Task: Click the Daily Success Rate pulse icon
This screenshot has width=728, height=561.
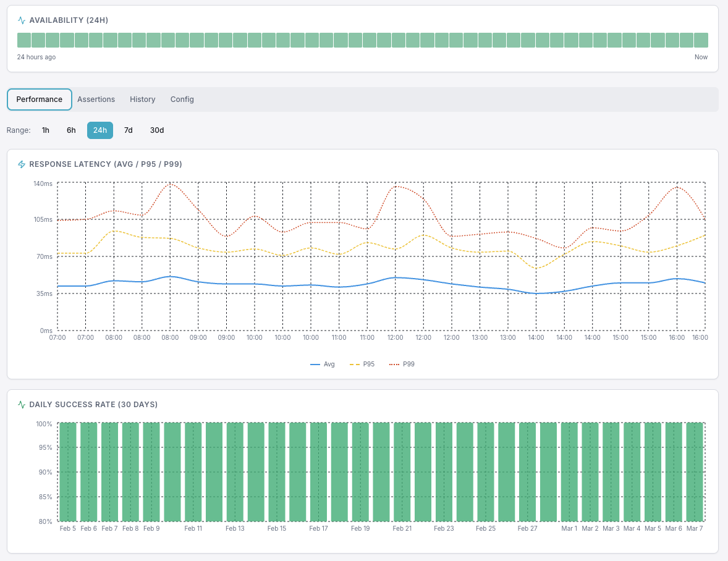Action: [22, 404]
